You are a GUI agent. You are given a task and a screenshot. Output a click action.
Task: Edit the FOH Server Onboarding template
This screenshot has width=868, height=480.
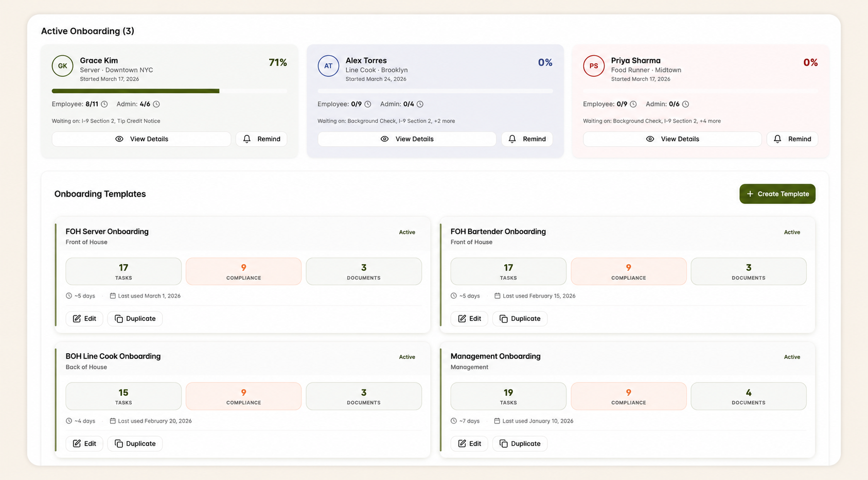pyautogui.click(x=84, y=319)
